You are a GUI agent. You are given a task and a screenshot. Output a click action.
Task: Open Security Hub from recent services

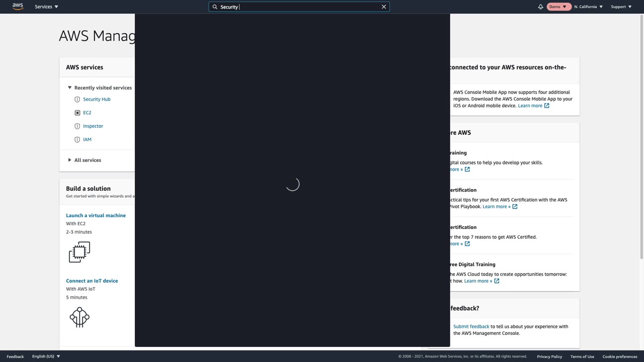point(97,99)
